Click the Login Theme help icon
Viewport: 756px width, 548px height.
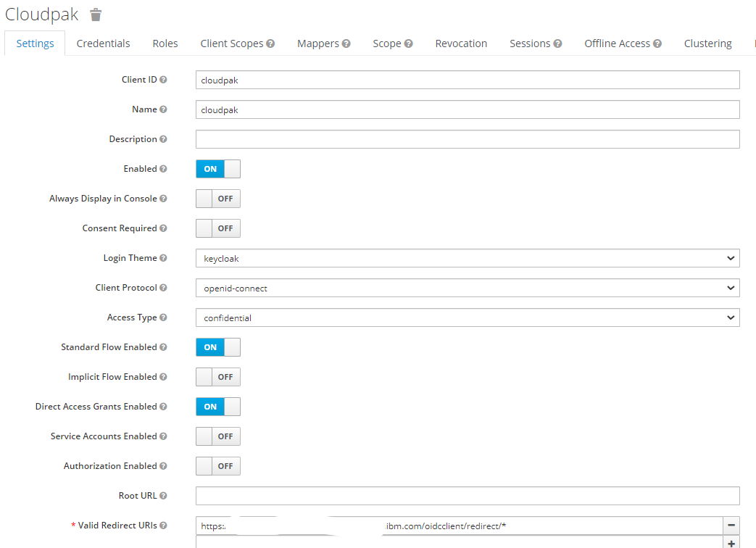pyautogui.click(x=163, y=258)
